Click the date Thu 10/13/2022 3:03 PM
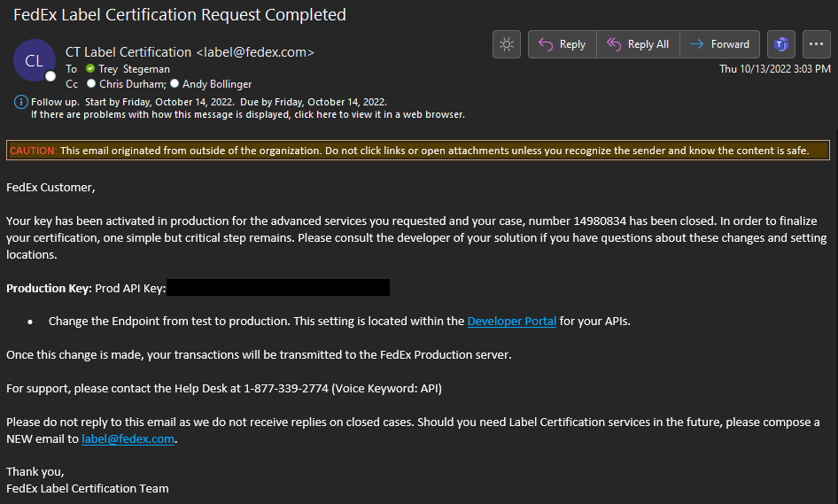Image resolution: width=838 pixels, height=504 pixels. [775, 69]
